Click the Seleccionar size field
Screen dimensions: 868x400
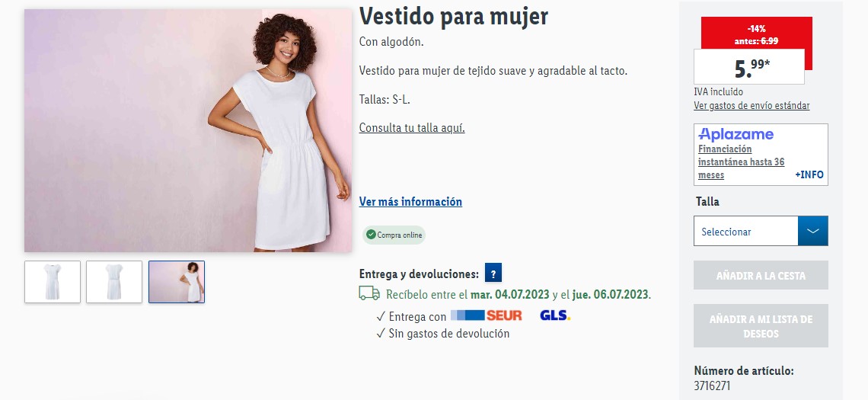point(745,231)
